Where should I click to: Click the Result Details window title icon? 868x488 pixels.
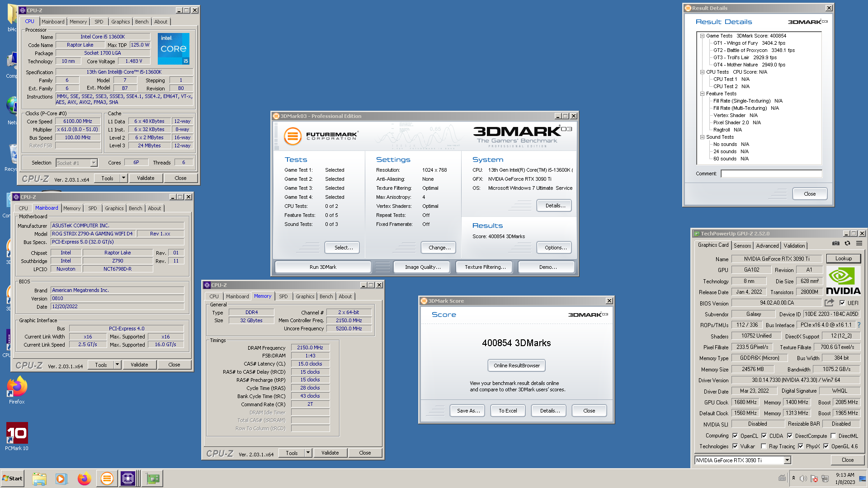click(688, 8)
